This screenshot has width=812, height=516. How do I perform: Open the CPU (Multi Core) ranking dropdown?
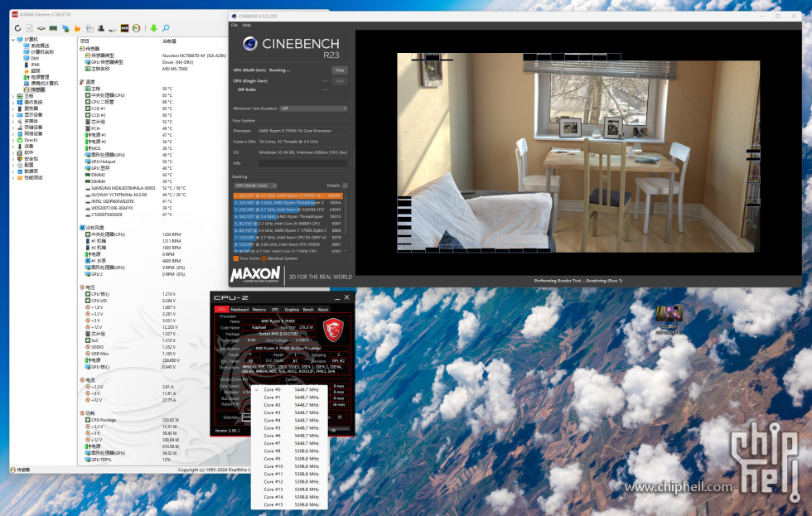[255, 186]
